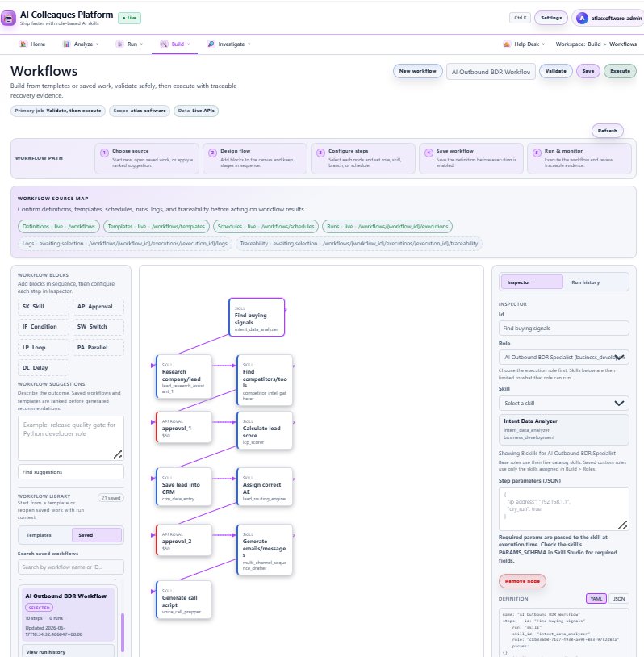This screenshot has height=657, width=644.
Task: Select the Research company/lead node
Action: 184,376
